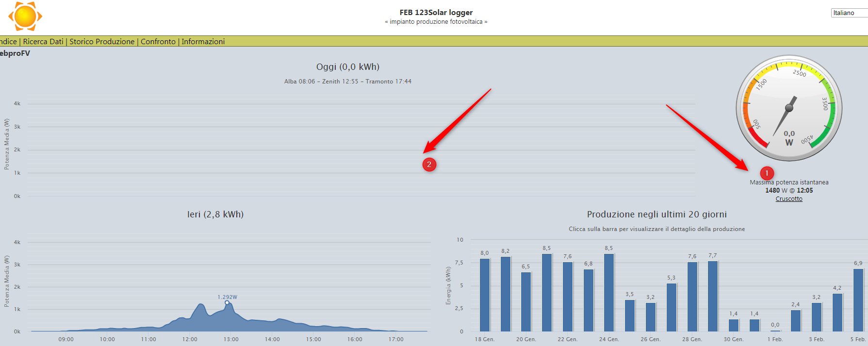The width and height of the screenshot is (868, 346).
Task: Open the Ricerca Dati menu
Action: click(43, 42)
